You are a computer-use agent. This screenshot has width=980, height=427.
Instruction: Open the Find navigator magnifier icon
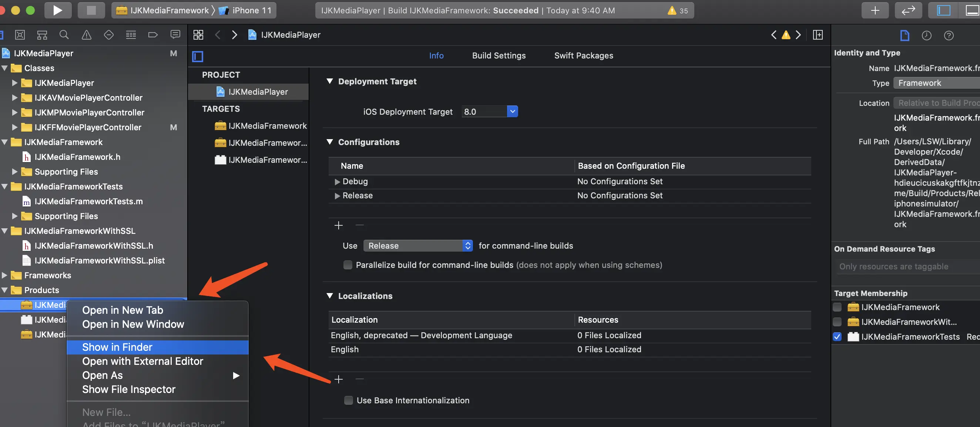(64, 35)
